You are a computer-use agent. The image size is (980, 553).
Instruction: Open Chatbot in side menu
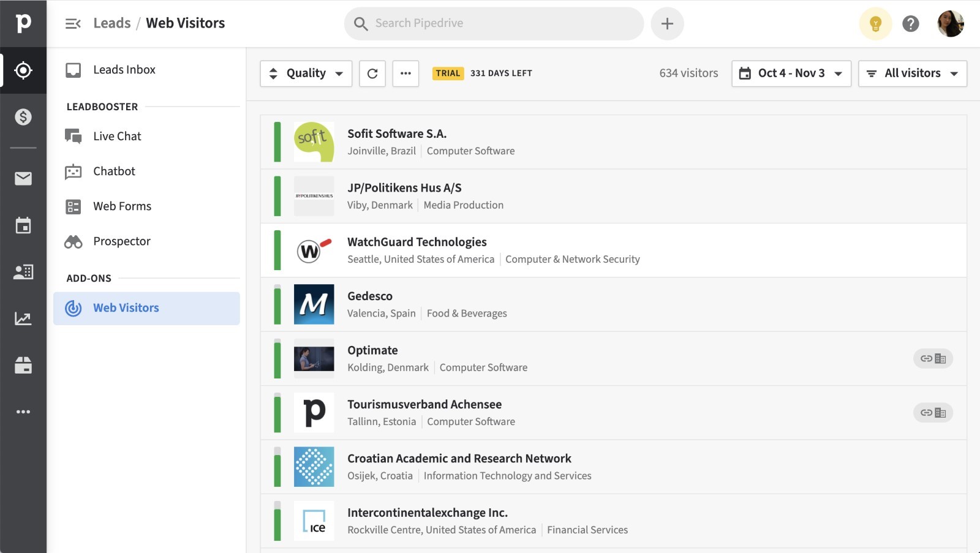pyautogui.click(x=146, y=171)
